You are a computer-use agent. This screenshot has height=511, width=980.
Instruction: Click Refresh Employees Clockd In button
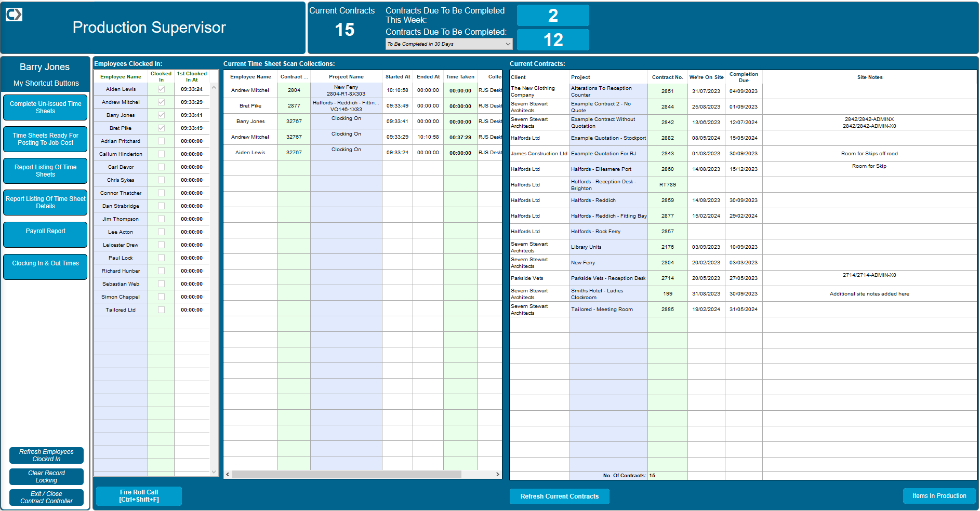click(x=46, y=455)
